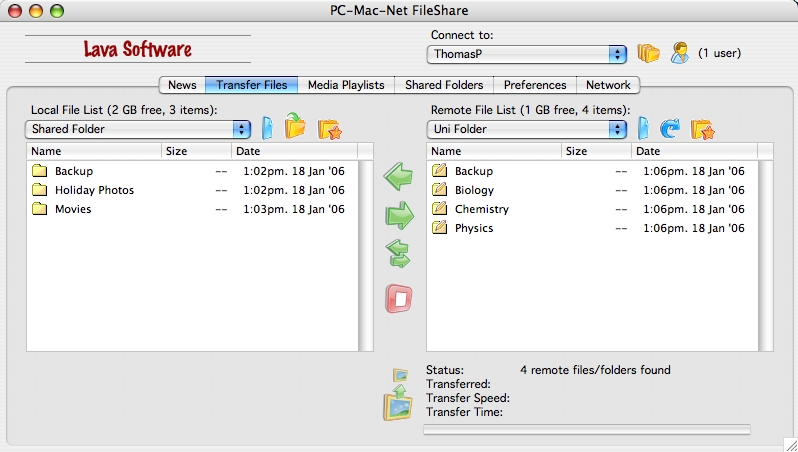Screen dimensions: 798x452
Task: Select the 'Movies' row name
Action: (x=73, y=209)
